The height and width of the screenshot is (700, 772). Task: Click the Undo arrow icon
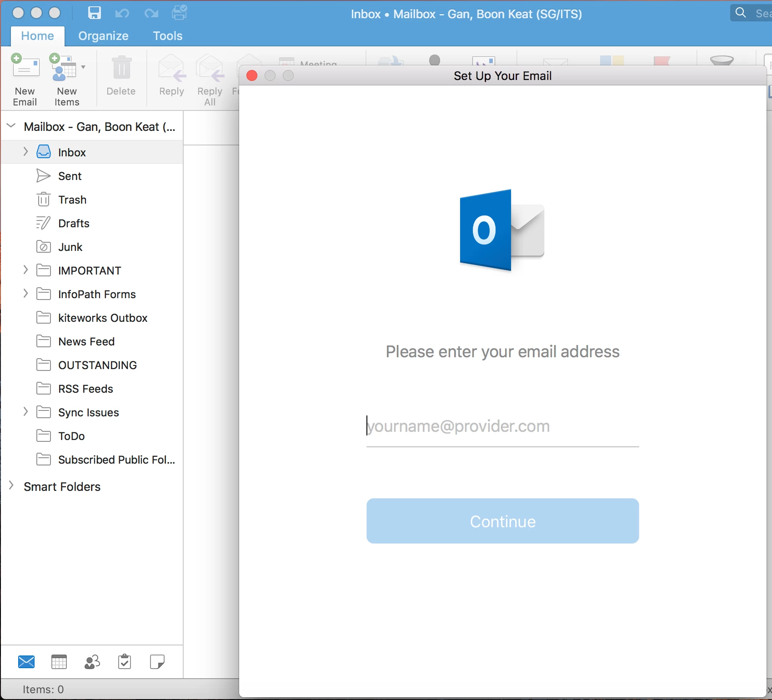pos(122,13)
